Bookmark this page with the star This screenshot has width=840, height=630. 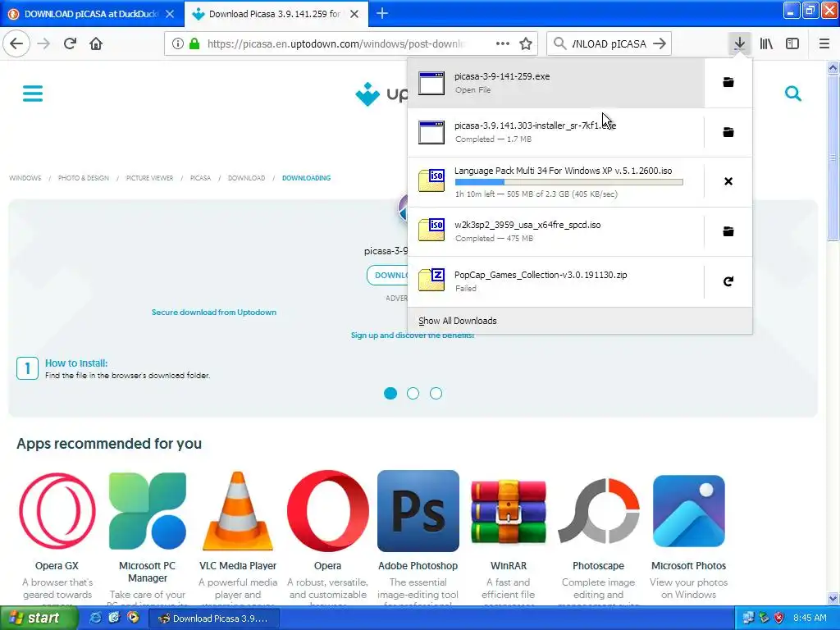[526, 44]
